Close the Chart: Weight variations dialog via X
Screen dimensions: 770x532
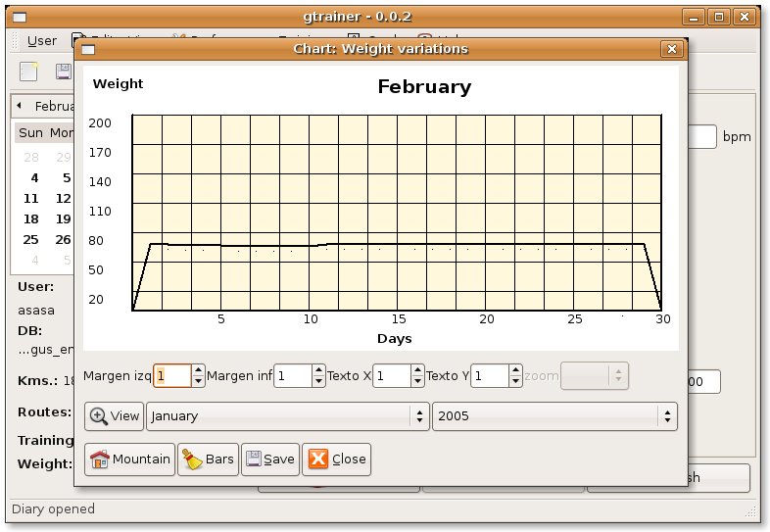[672, 49]
